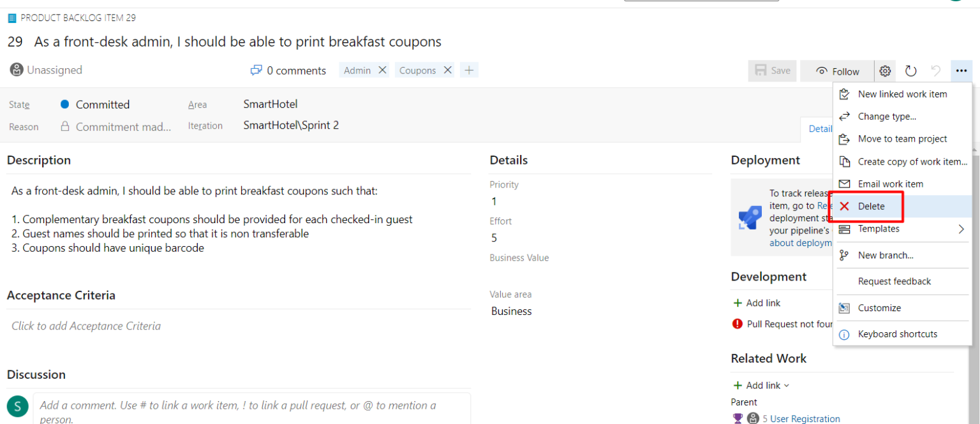The height and width of the screenshot is (424, 980).
Task: Add a new tag with plus icon
Action: [469, 70]
